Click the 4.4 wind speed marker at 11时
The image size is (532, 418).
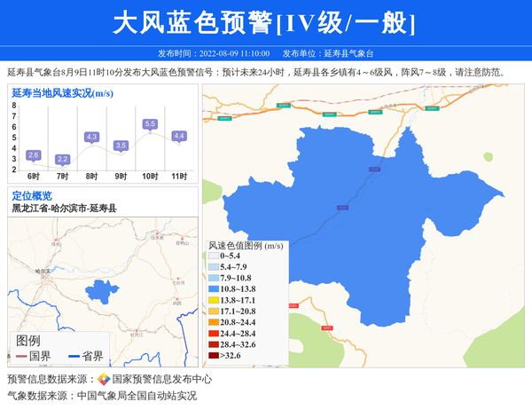[x=179, y=136]
